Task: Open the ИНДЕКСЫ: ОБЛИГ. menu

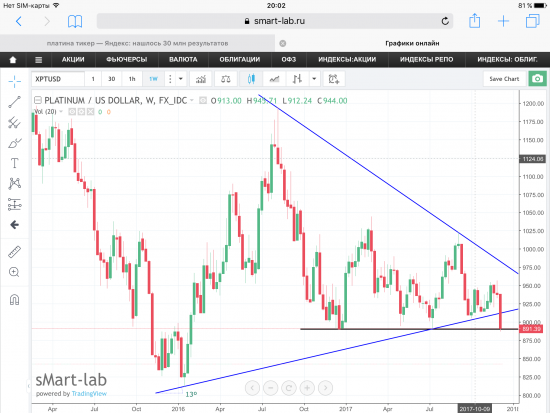Action: (x=507, y=60)
